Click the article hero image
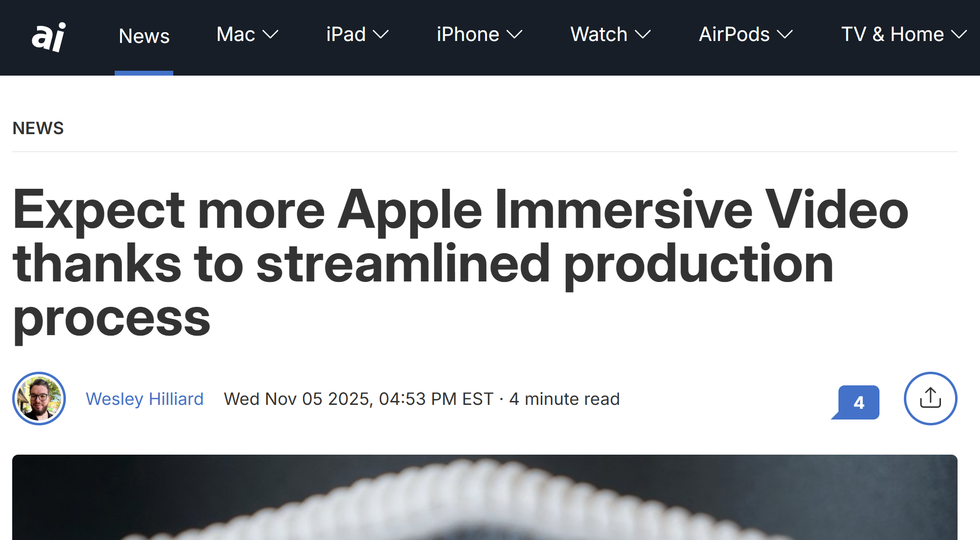This screenshot has height=540, width=980. tap(484, 498)
